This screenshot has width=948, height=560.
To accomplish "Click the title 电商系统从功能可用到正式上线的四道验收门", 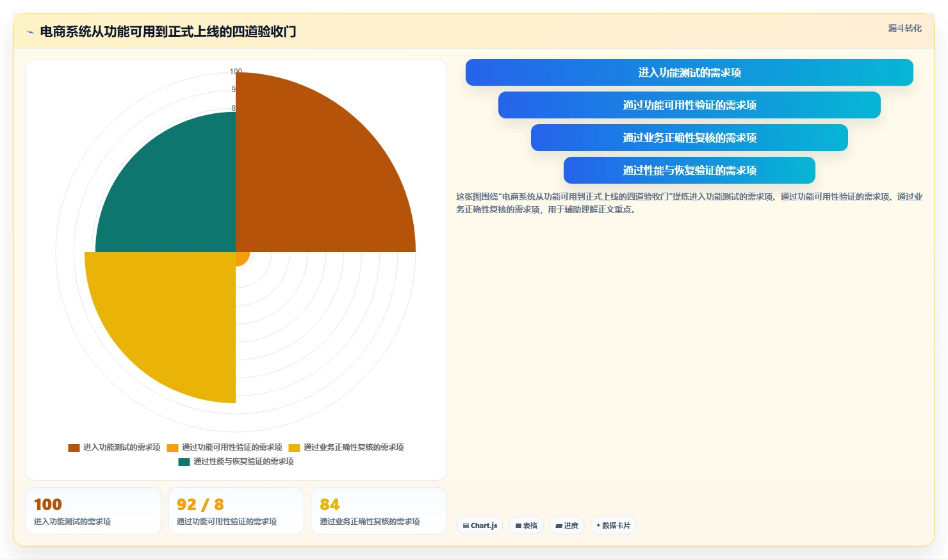I will click(168, 32).
